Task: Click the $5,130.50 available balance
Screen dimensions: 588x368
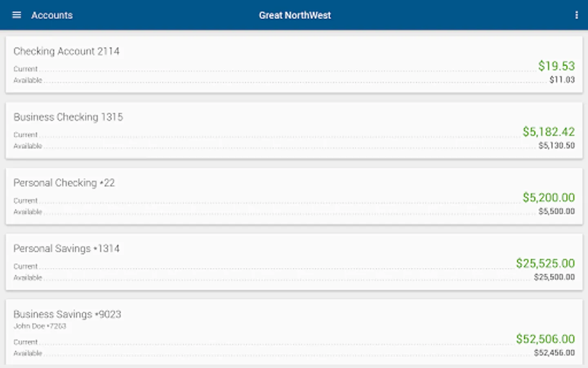Action: (x=556, y=146)
